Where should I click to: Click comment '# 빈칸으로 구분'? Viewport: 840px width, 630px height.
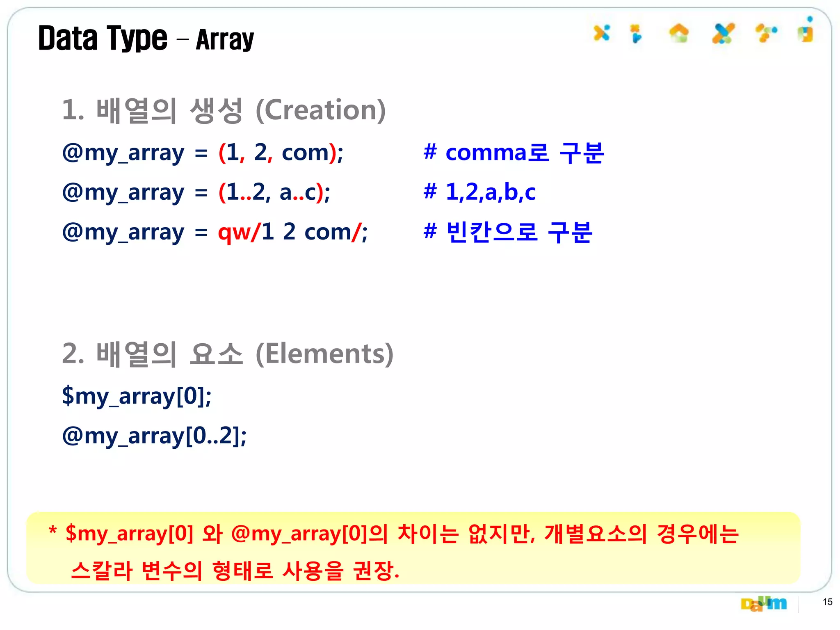(508, 232)
